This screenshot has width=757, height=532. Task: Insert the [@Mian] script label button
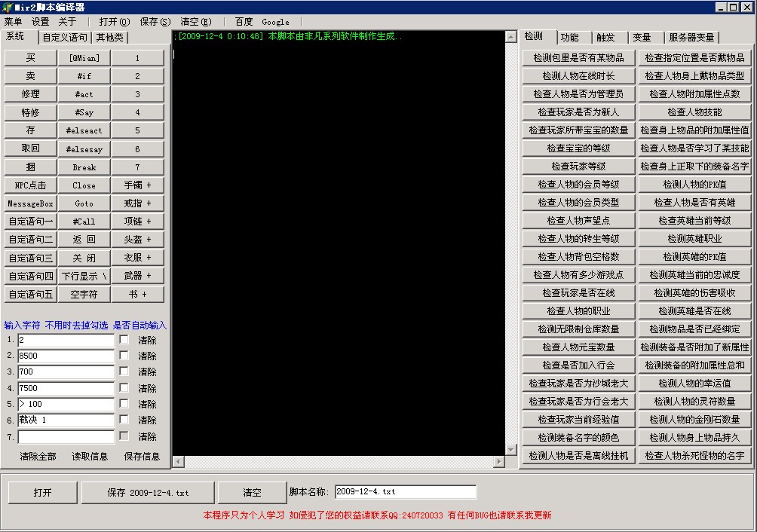pyautogui.click(x=84, y=58)
